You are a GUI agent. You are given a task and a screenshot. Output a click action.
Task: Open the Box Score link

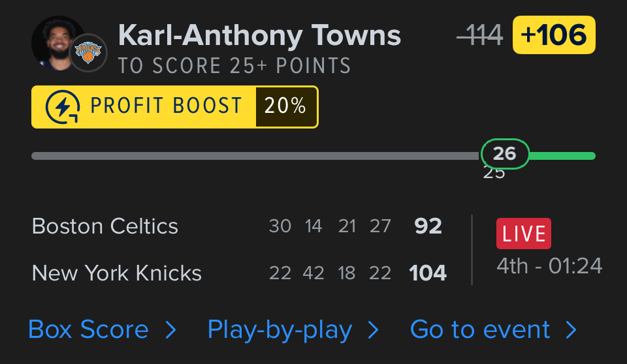click(x=88, y=330)
